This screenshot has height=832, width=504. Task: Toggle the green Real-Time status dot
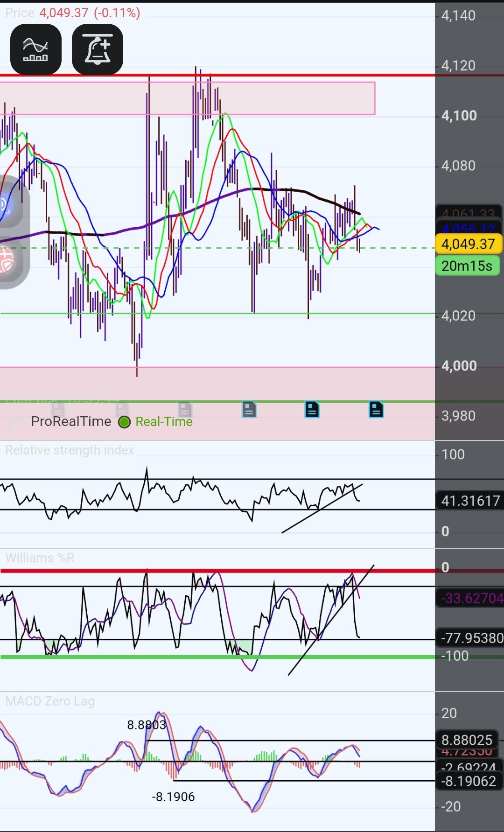[x=124, y=422]
